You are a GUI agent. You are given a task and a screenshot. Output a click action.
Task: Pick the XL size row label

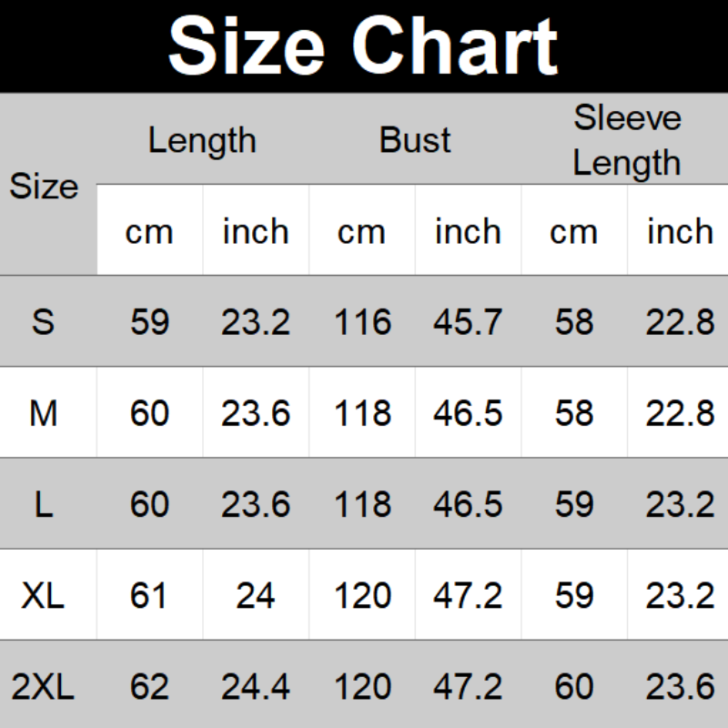click(44, 596)
